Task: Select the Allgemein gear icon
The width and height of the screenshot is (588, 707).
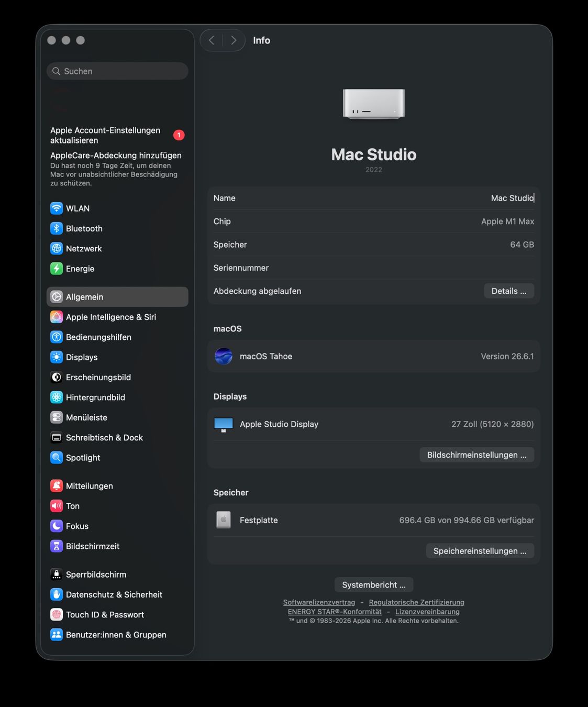Action: click(x=57, y=297)
